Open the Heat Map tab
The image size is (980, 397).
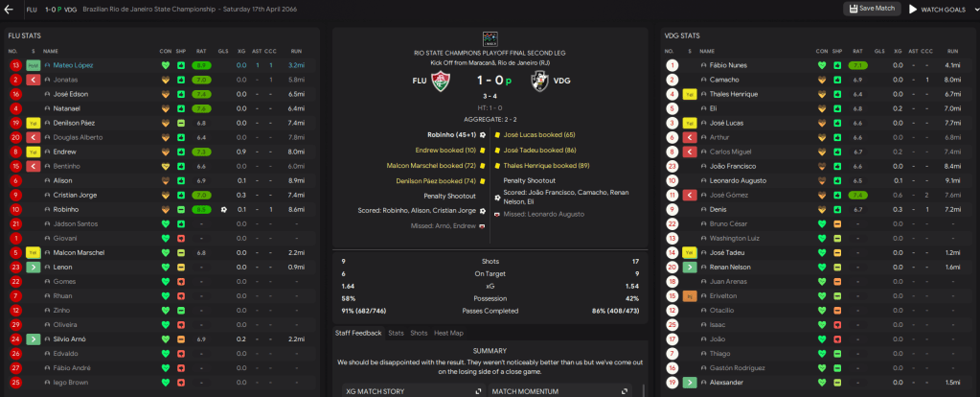(x=449, y=333)
